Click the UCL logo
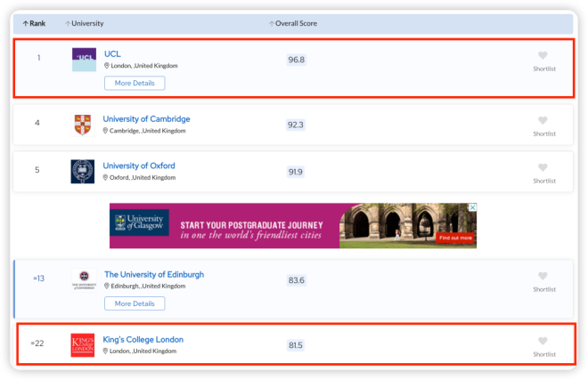The image size is (588, 380). 84,60
